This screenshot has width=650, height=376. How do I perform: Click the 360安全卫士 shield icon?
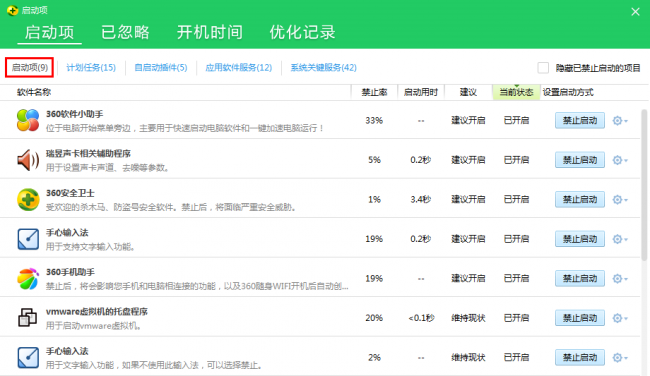pyautogui.click(x=28, y=199)
